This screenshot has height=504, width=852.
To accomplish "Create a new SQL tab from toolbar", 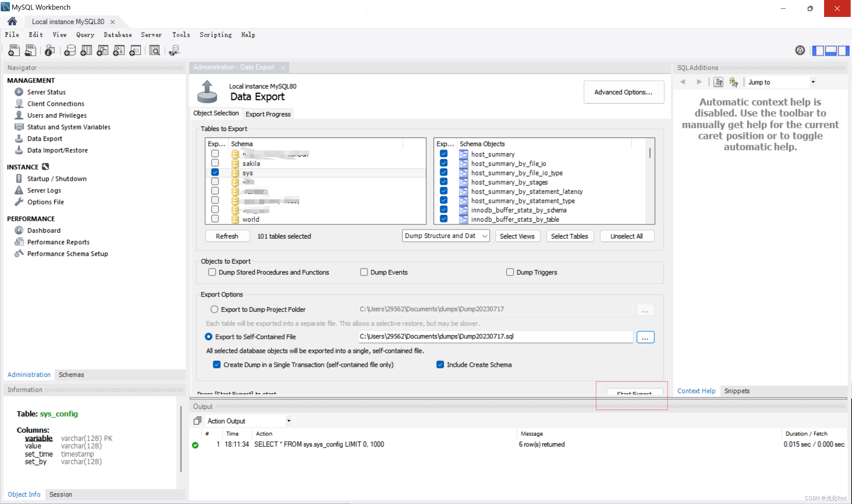I will point(14,50).
